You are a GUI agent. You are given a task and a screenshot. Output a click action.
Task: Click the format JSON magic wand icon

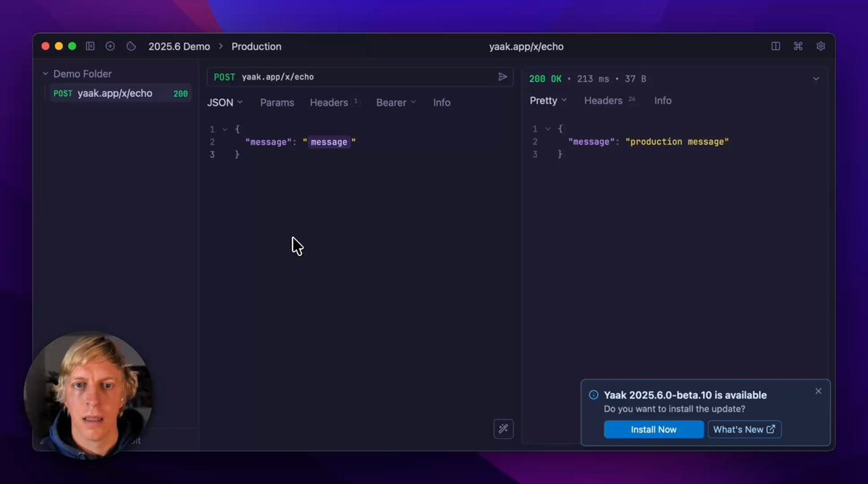pos(503,429)
